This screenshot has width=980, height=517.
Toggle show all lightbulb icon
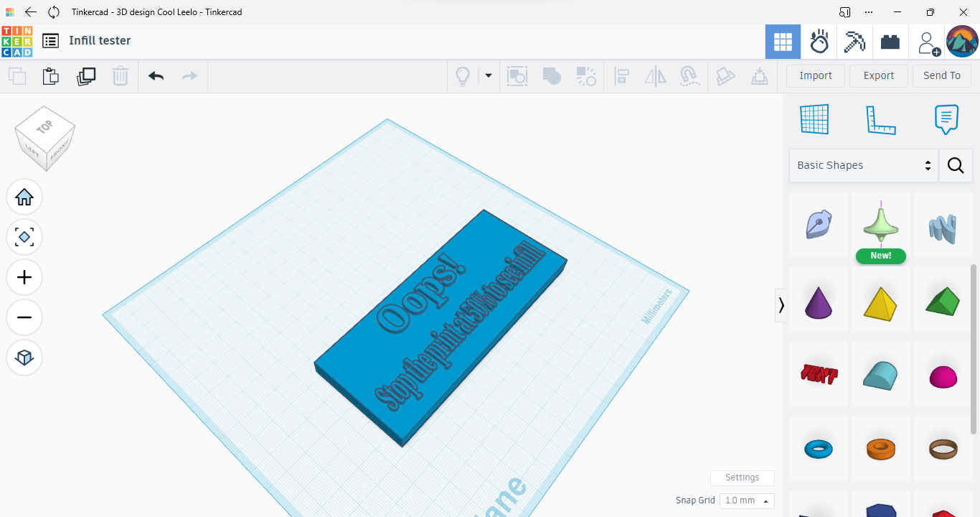[463, 76]
